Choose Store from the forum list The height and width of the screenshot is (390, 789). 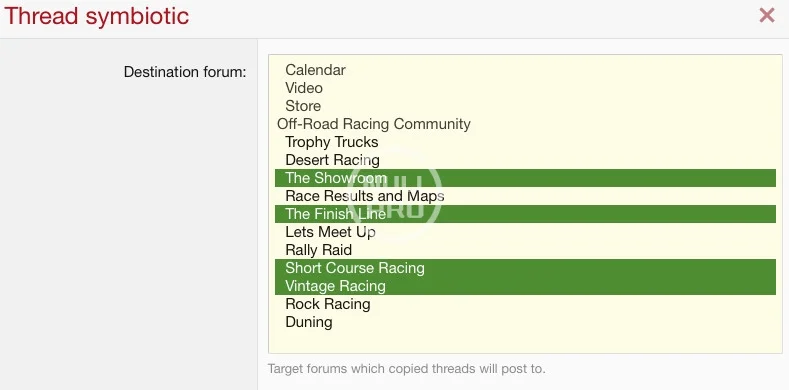pyautogui.click(x=525, y=106)
